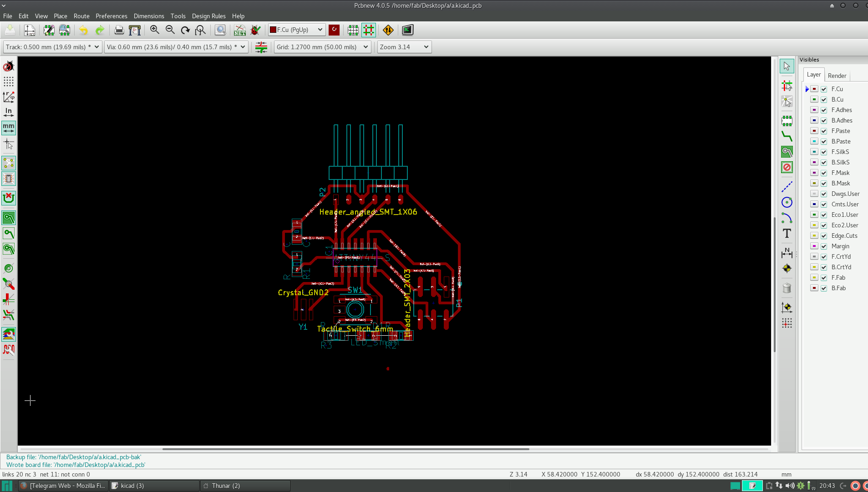Toggle the F.Cu layer checkbox

824,89
